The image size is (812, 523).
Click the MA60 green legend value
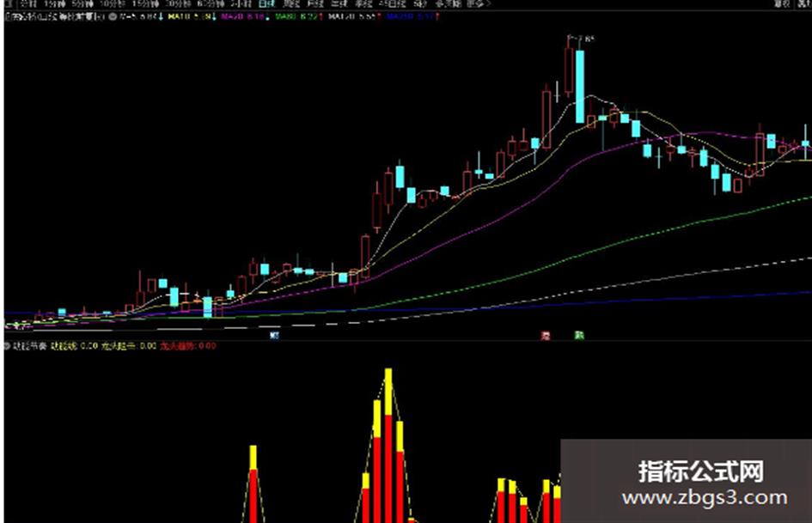(x=296, y=16)
